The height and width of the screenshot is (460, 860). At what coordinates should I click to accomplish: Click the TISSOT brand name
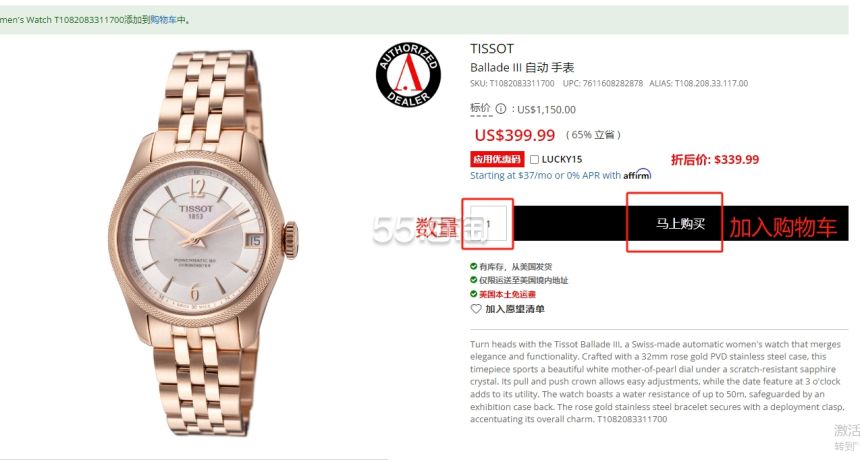coord(492,49)
